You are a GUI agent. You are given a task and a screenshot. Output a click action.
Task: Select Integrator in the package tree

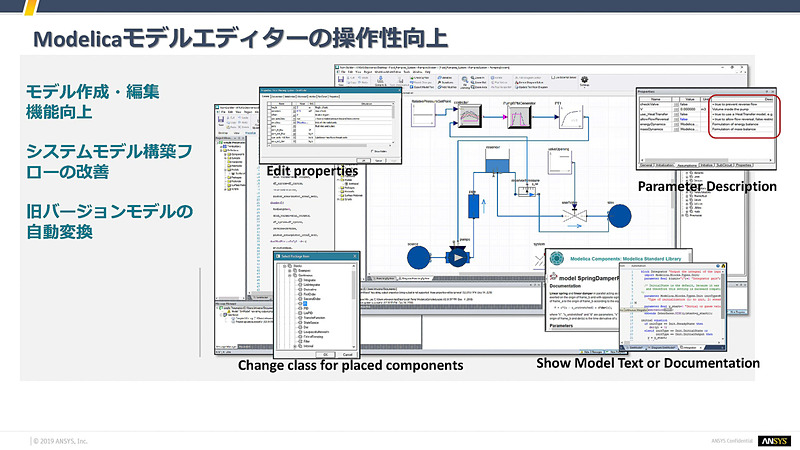[x=309, y=280]
